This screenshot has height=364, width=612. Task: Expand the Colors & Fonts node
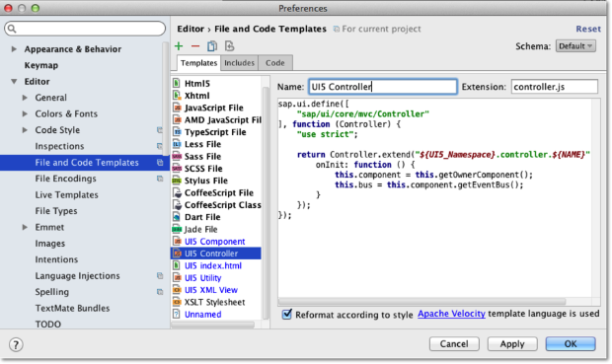click(x=25, y=113)
